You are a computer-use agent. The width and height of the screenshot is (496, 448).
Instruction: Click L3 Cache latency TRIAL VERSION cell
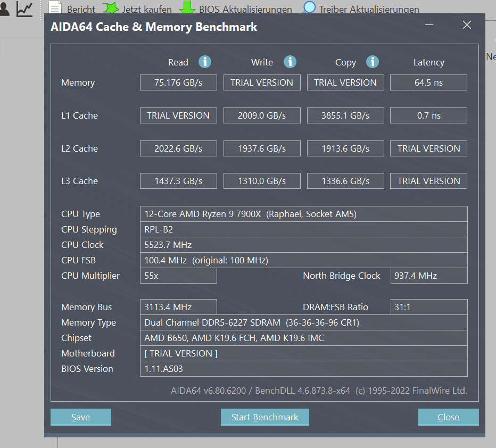(x=428, y=181)
